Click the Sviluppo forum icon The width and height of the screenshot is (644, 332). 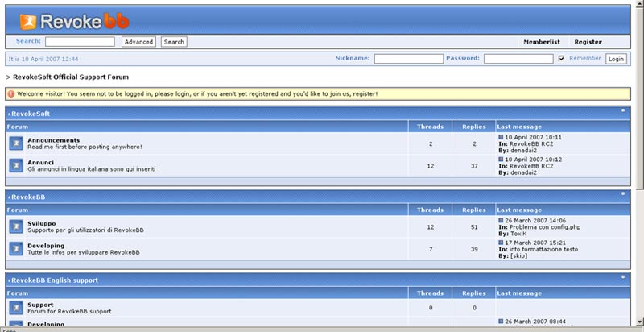click(x=15, y=226)
